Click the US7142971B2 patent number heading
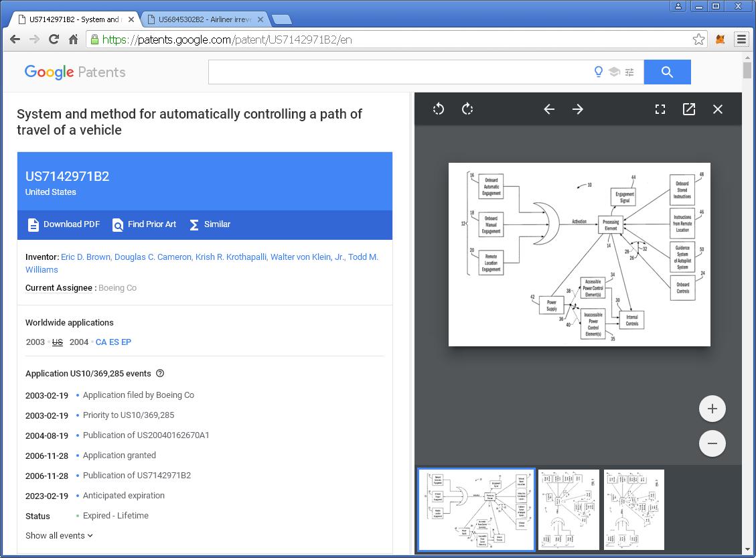This screenshot has width=756, height=558. (x=67, y=177)
